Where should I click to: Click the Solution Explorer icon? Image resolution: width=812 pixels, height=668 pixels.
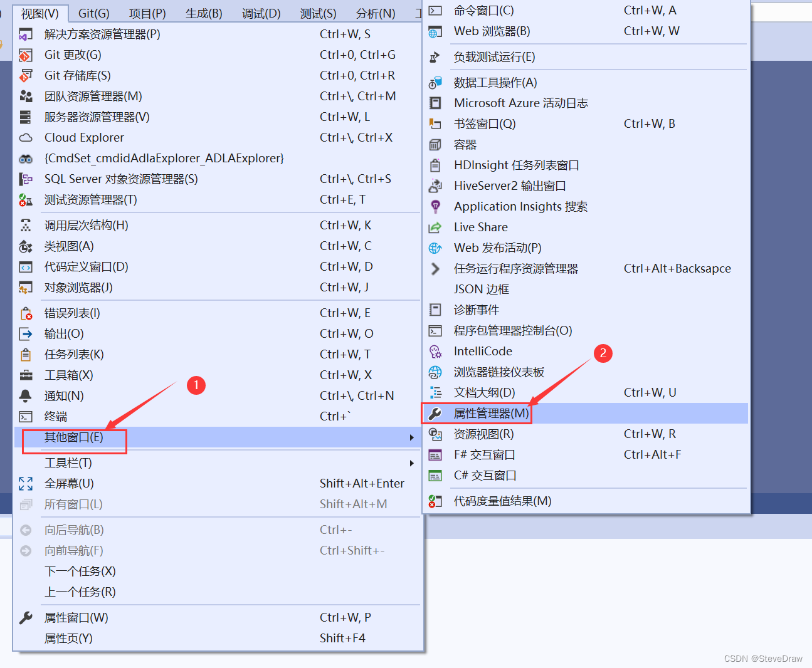click(26, 34)
